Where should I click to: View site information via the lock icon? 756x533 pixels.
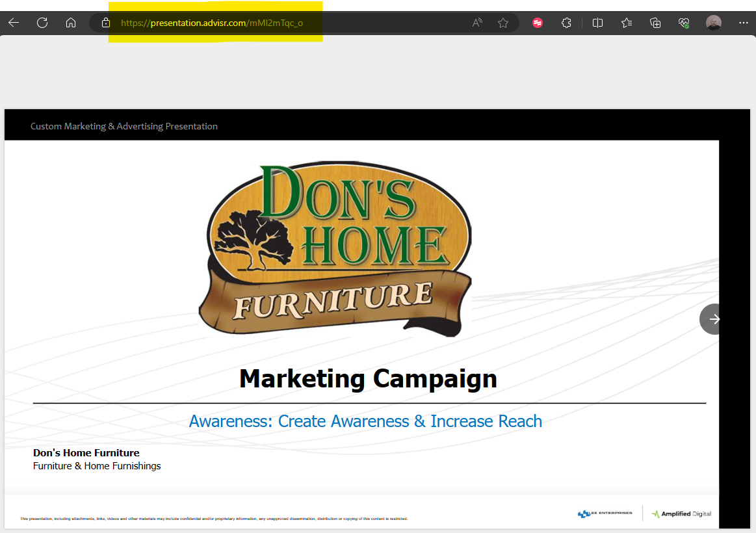tap(106, 23)
